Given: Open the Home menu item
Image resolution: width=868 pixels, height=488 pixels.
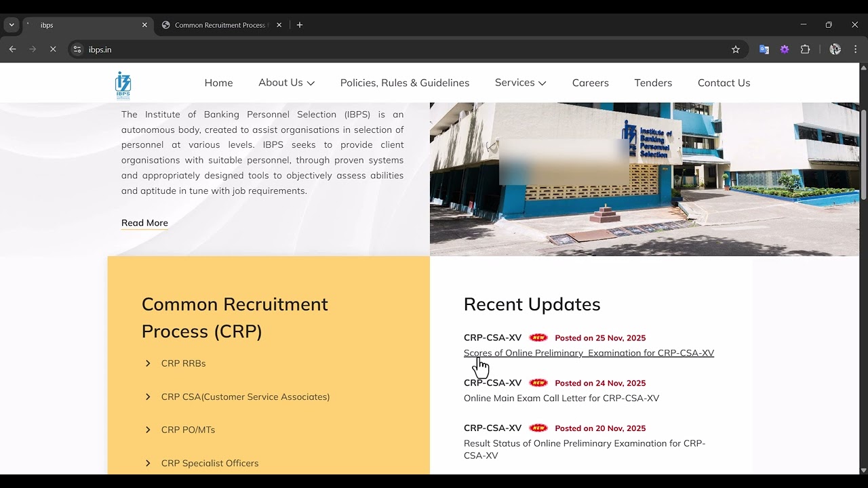Looking at the screenshot, I should point(218,83).
